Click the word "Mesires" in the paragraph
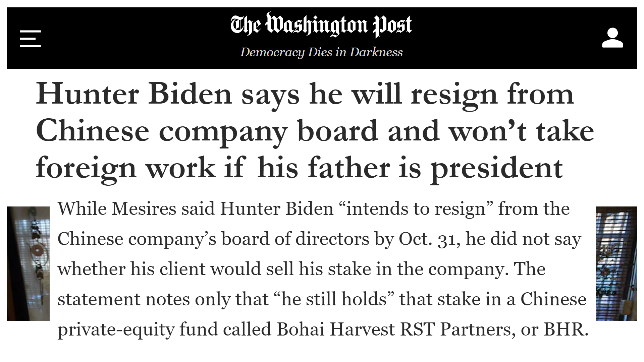 click(x=144, y=209)
